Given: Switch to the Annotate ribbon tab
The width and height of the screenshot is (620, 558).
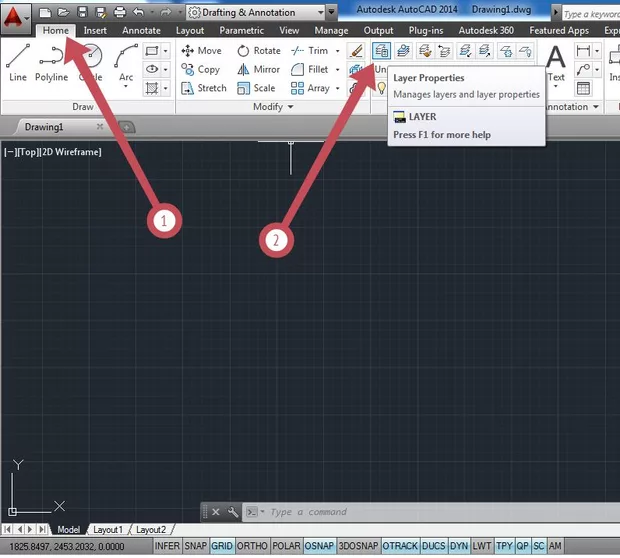Looking at the screenshot, I should (x=141, y=31).
